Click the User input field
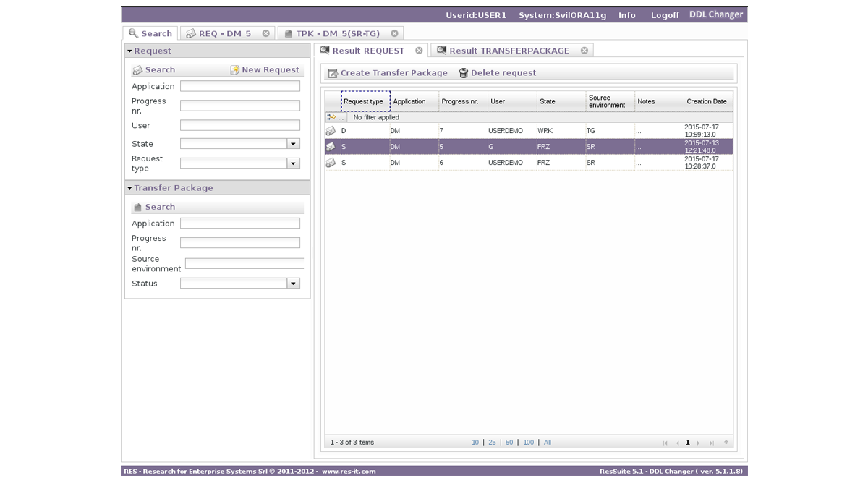The image size is (868, 481). tap(240, 125)
